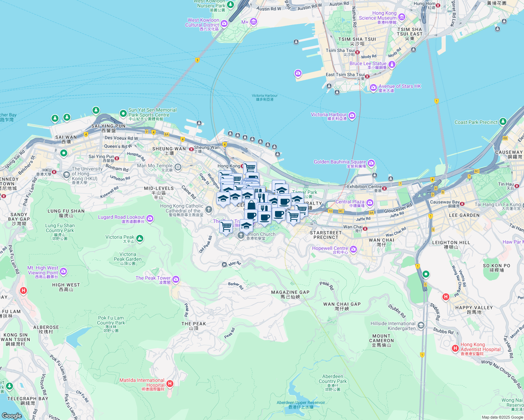Click the Mt. High West Viewing Point marker
The width and height of the screenshot is (524, 420).
click(63, 271)
